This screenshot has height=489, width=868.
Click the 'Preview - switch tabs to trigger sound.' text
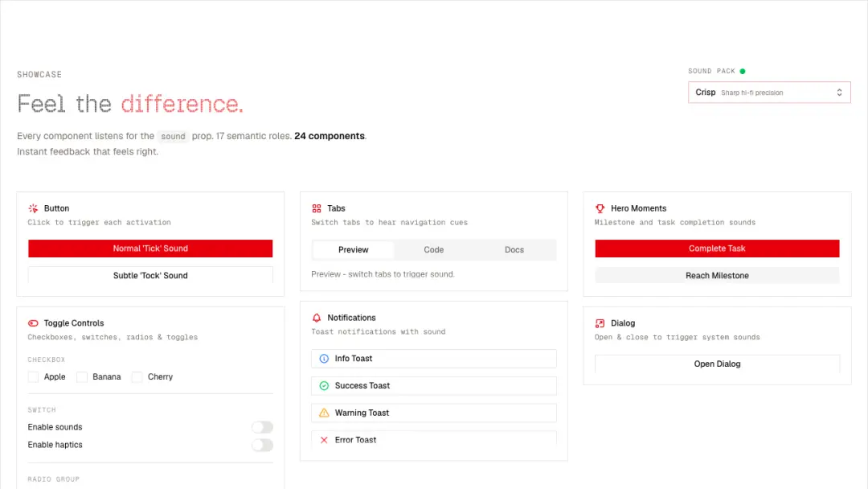[383, 274]
